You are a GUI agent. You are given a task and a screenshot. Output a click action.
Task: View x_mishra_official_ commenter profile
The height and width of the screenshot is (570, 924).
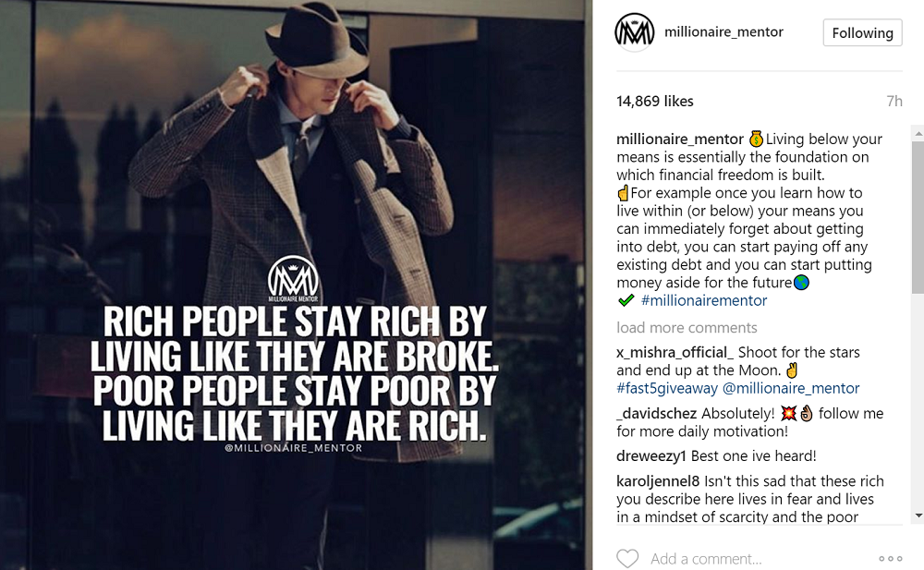click(x=675, y=352)
